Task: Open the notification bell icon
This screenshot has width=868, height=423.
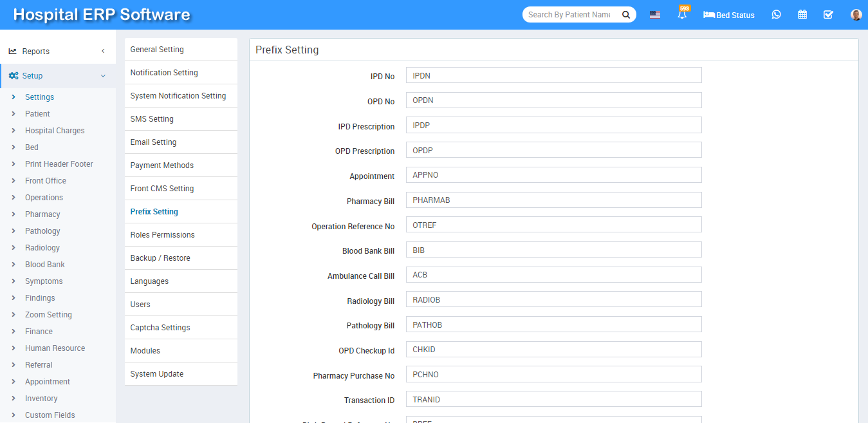Action: tap(682, 15)
